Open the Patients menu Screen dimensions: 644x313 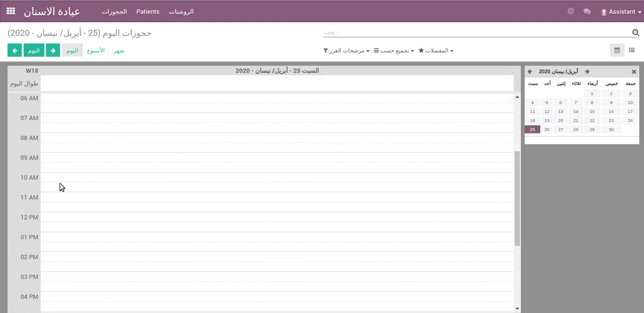148,11
